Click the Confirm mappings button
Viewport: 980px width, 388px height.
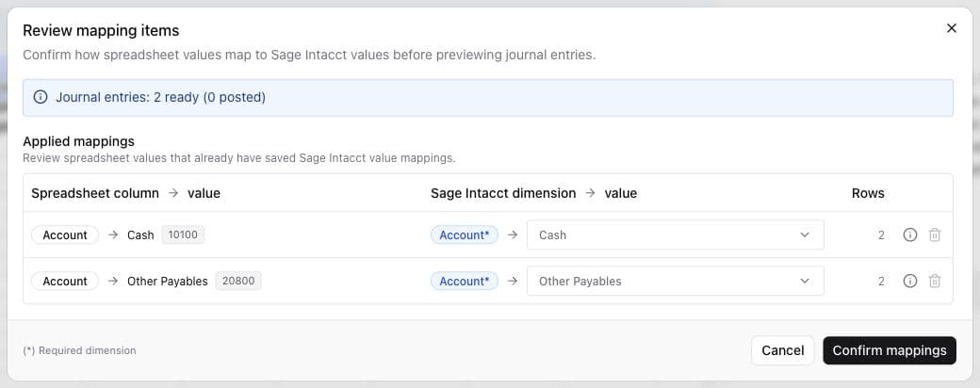coord(890,350)
